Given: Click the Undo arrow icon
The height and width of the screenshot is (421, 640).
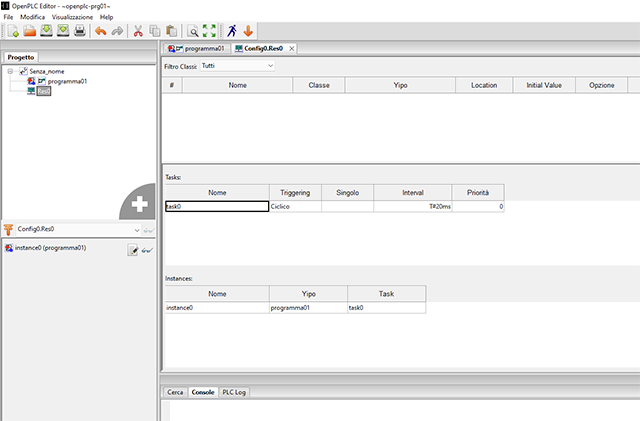Looking at the screenshot, I should coord(100,32).
